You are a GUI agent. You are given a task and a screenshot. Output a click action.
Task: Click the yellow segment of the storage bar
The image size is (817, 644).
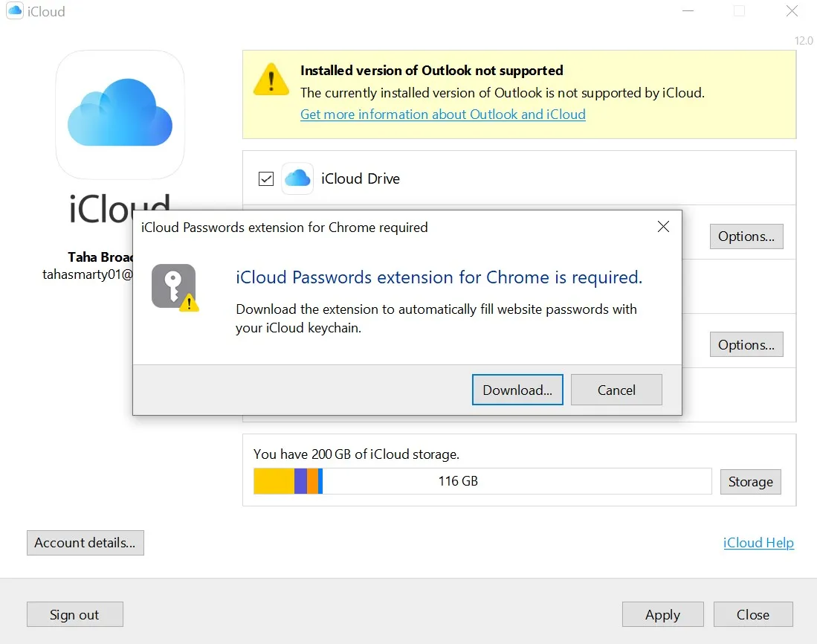point(274,481)
